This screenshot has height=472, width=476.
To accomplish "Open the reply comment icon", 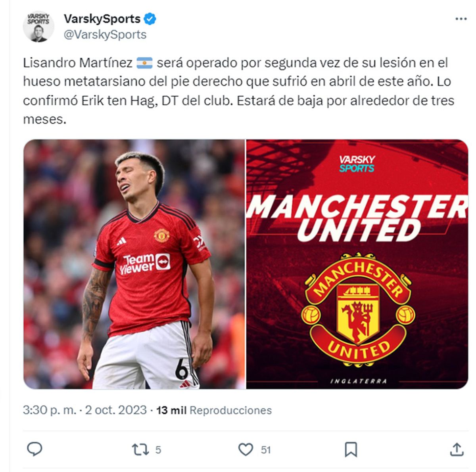I will pyautogui.click(x=35, y=449).
